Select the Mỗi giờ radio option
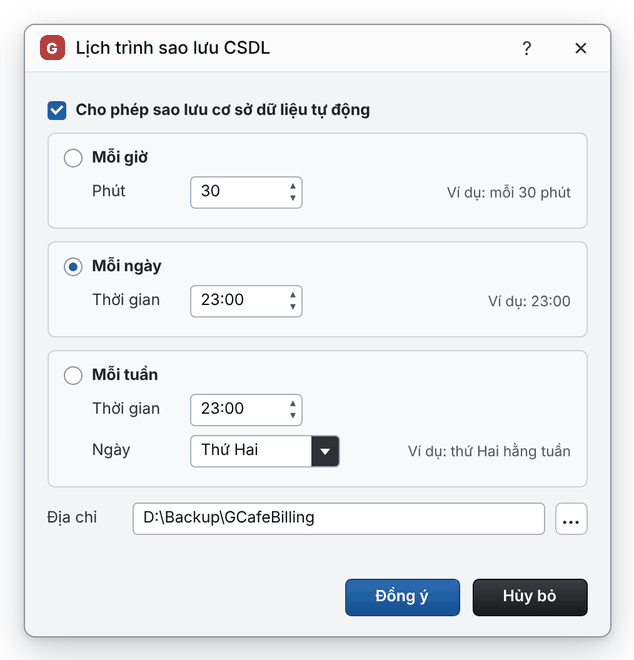This screenshot has height=660, width=634. coord(73,158)
